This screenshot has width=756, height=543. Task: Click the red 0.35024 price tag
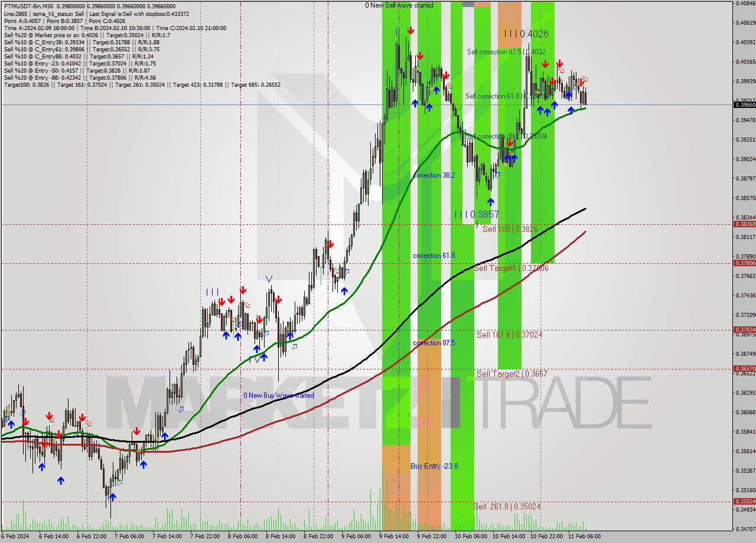[x=744, y=501]
